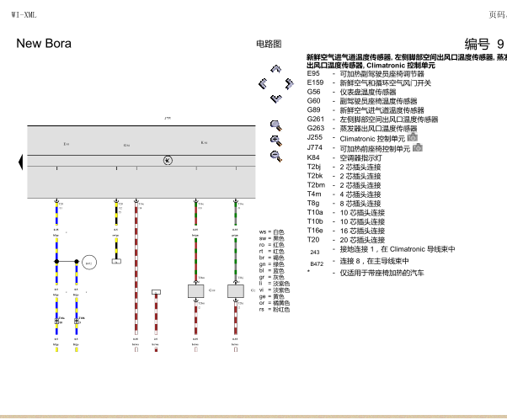The width and height of the screenshot is (507, 420).
Task: Click color key gr = 灰色
Action: (x=271, y=277)
